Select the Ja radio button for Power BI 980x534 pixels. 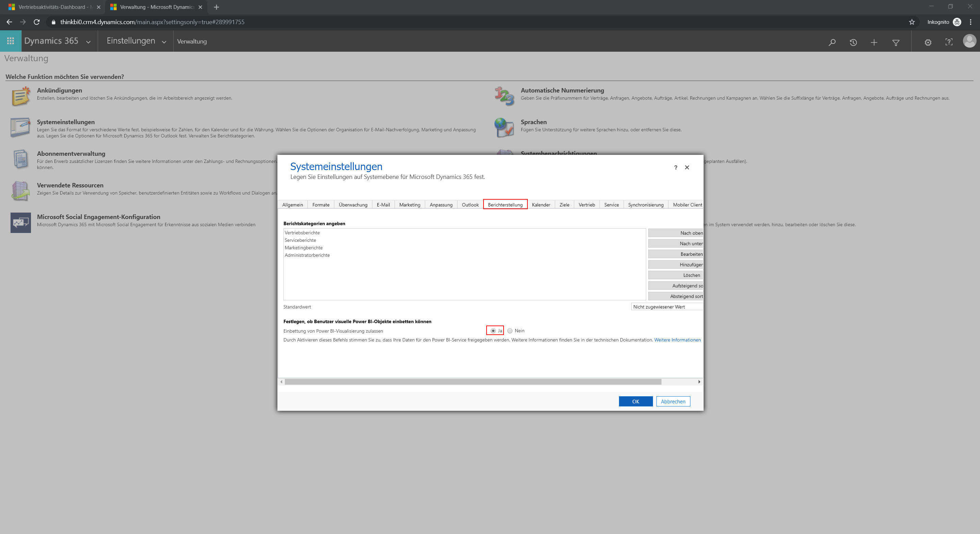click(x=493, y=331)
